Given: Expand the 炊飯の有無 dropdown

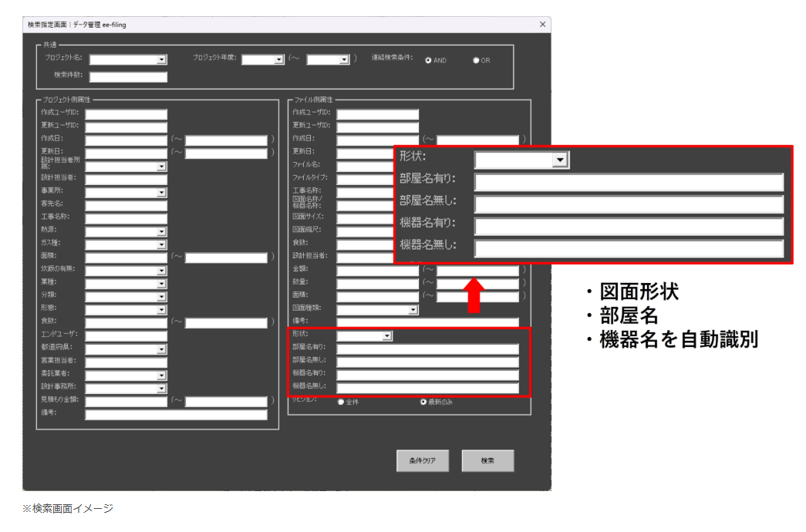Looking at the screenshot, I should 161,271.
